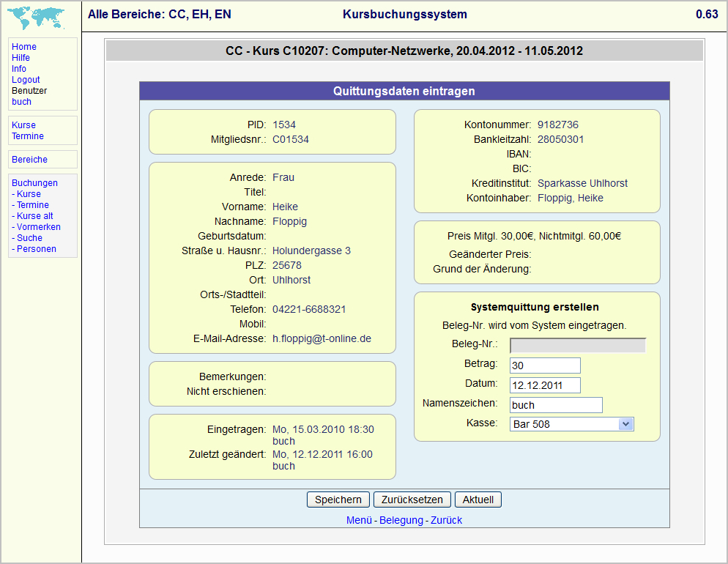Click the member number C01534
The image size is (728, 564).
291,139
